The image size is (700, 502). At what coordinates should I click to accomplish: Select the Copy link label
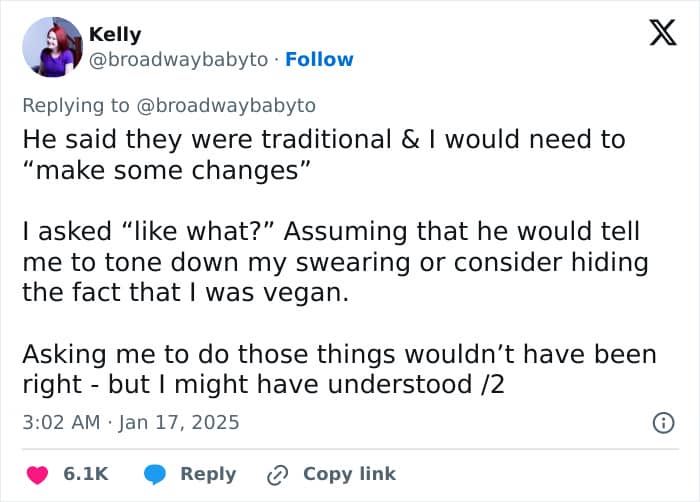350,474
